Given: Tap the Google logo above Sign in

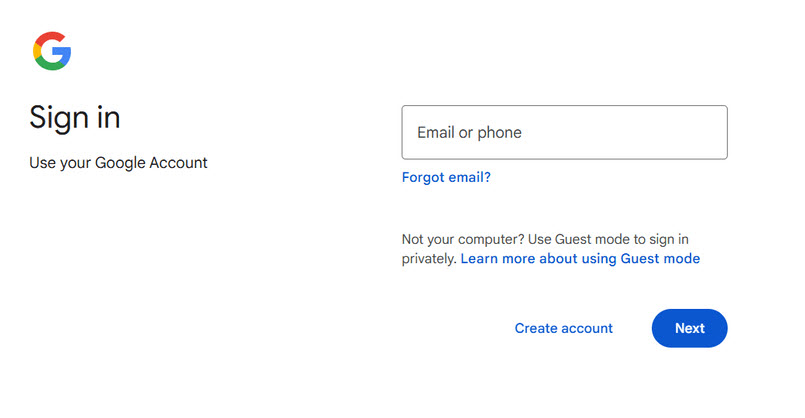Looking at the screenshot, I should (x=52, y=51).
